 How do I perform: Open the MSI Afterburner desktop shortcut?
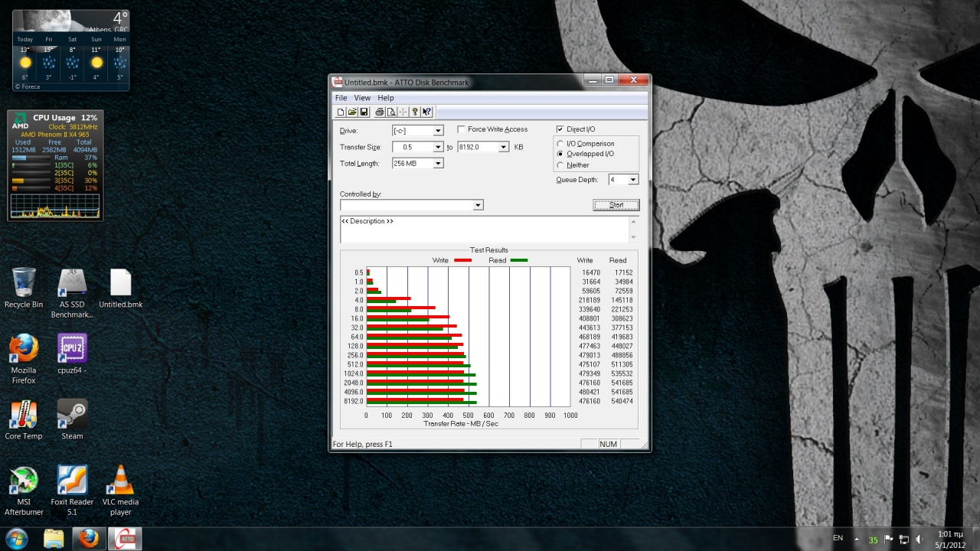(x=24, y=491)
